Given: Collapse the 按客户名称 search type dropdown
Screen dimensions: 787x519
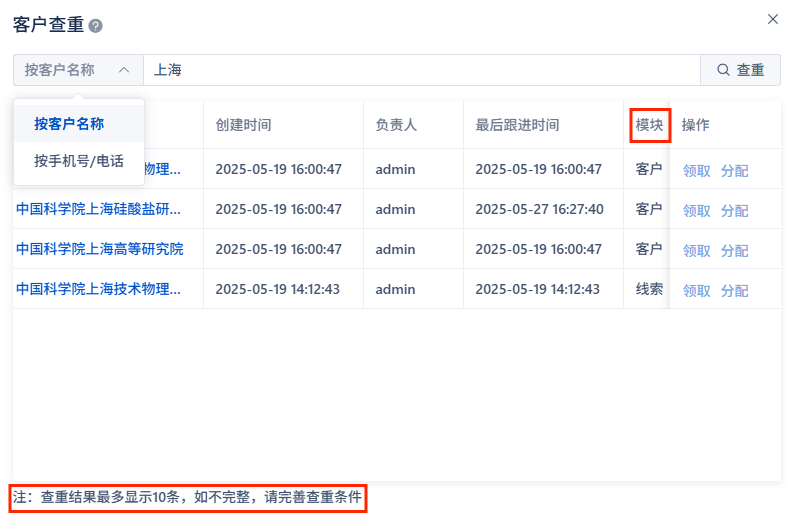Looking at the screenshot, I should [x=78, y=70].
